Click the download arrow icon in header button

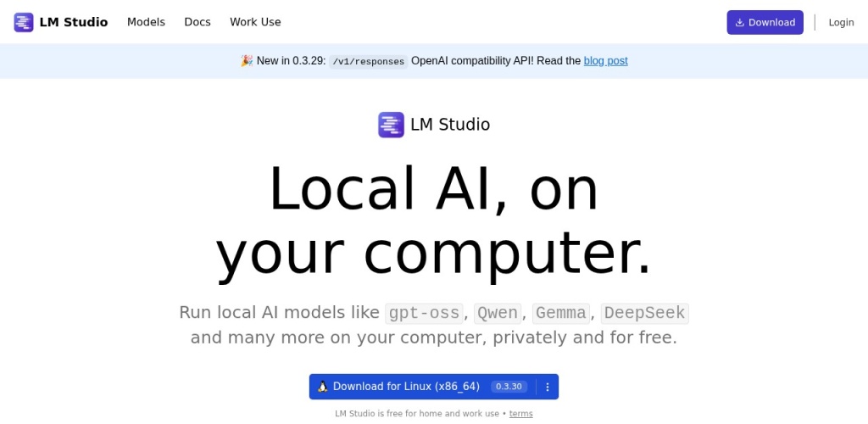click(x=739, y=23)
